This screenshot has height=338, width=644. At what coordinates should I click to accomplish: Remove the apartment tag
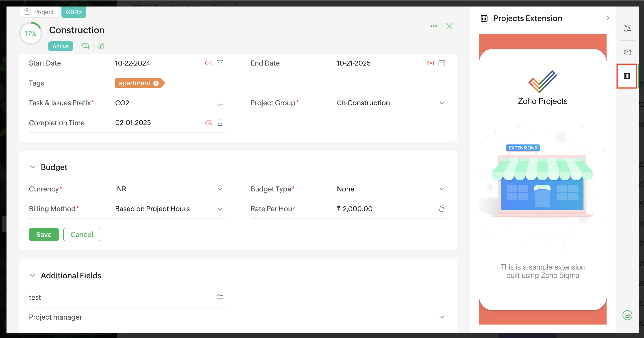156,83
